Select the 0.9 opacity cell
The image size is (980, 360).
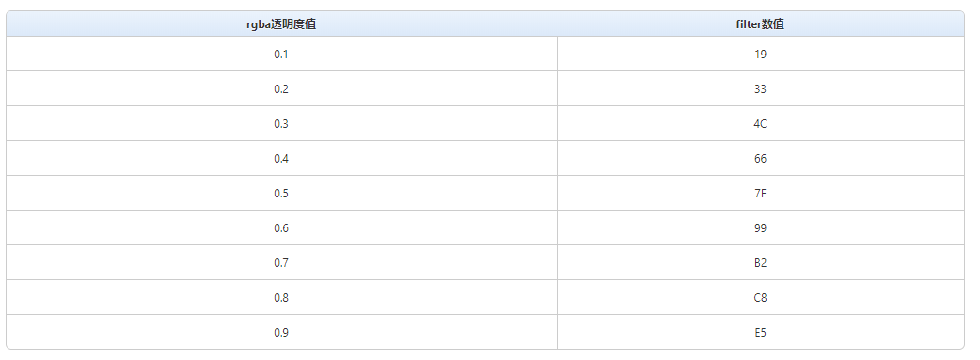pos(281,333)
